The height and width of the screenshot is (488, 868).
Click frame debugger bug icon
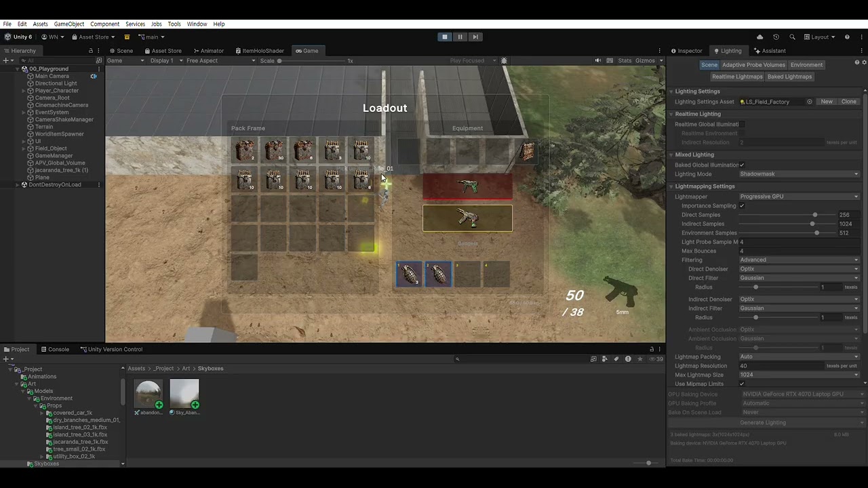pos(504,60)
